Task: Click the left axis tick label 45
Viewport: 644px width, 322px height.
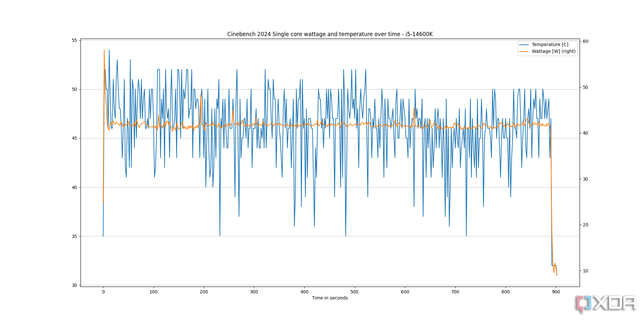Action: (74, 138)
